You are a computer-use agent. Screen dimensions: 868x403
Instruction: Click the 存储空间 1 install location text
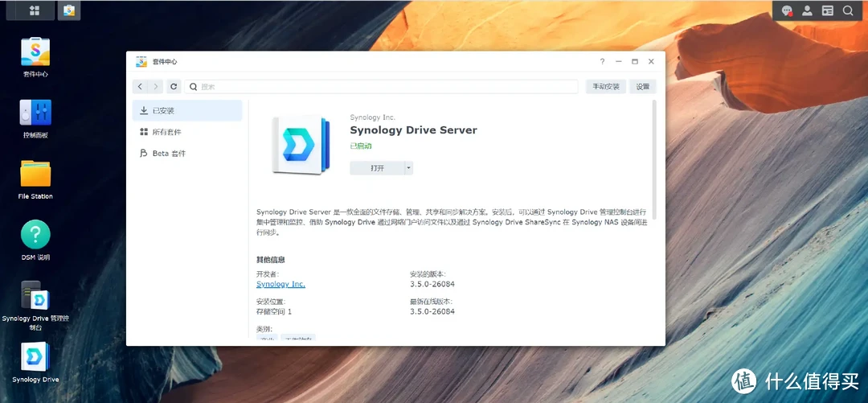coord(274,311)
